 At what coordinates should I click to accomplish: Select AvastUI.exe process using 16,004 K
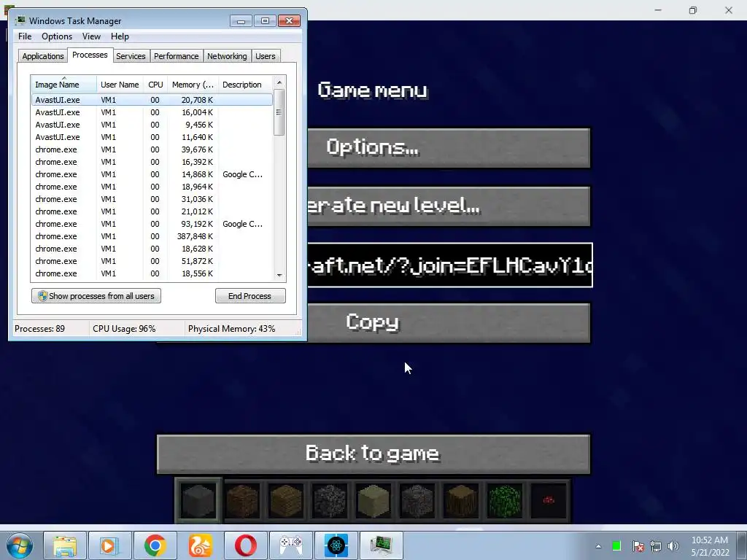(x=152, y=112)
